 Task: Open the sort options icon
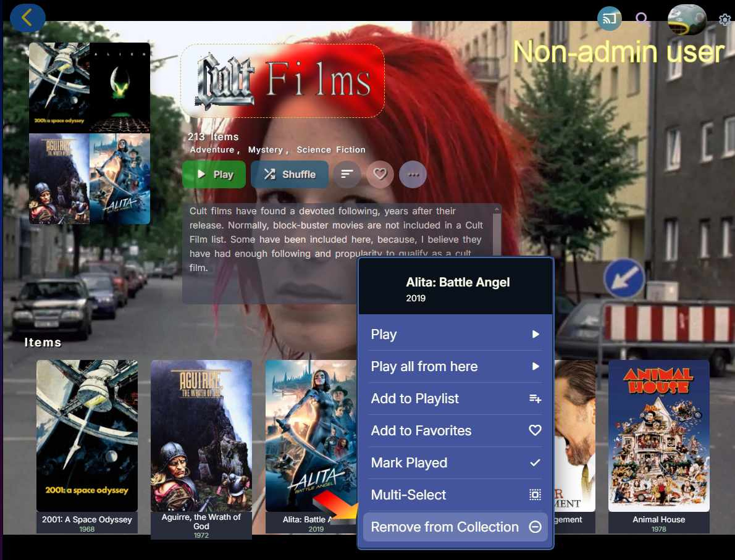pos(347,174)
